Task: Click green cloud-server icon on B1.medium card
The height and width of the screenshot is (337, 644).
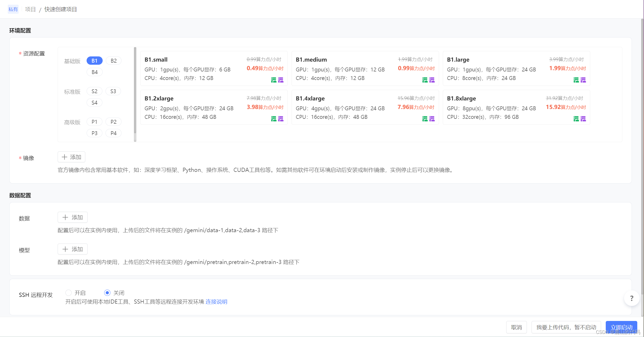Action: point(425,80)
